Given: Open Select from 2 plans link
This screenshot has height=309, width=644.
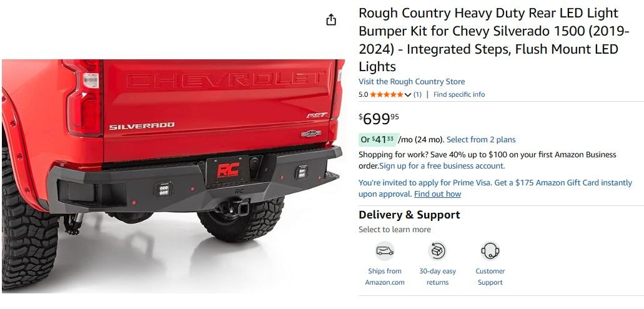Looking at the screenshot, I should (481, 140).
